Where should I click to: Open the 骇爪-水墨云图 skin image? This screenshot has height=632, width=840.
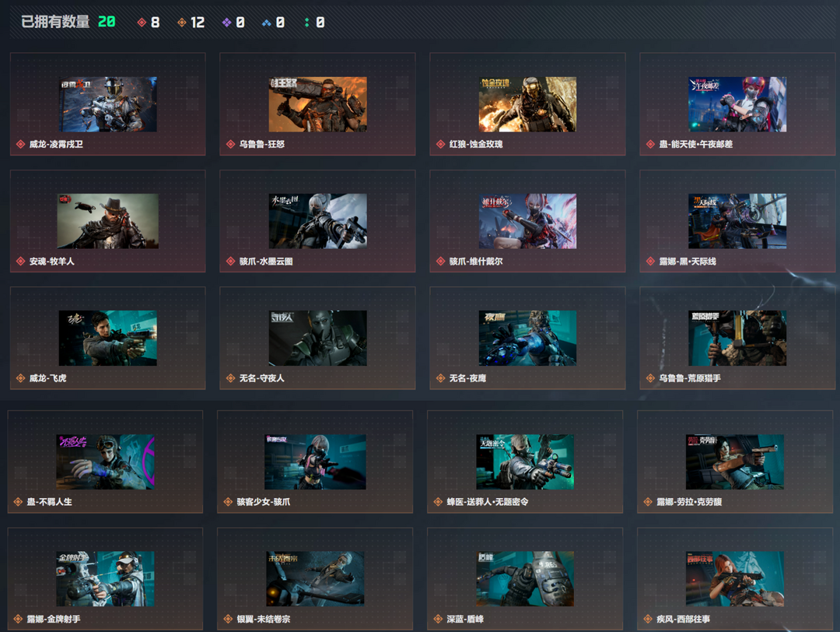pos(317,221)
